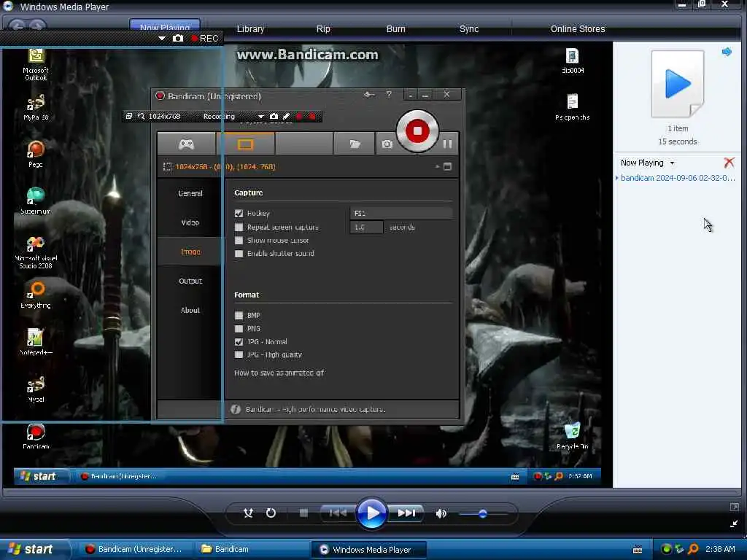Image resolution: width=747 pixels, height=560 pixels.
Task: Adjust the volume slider knob
Action: point(483,513)
